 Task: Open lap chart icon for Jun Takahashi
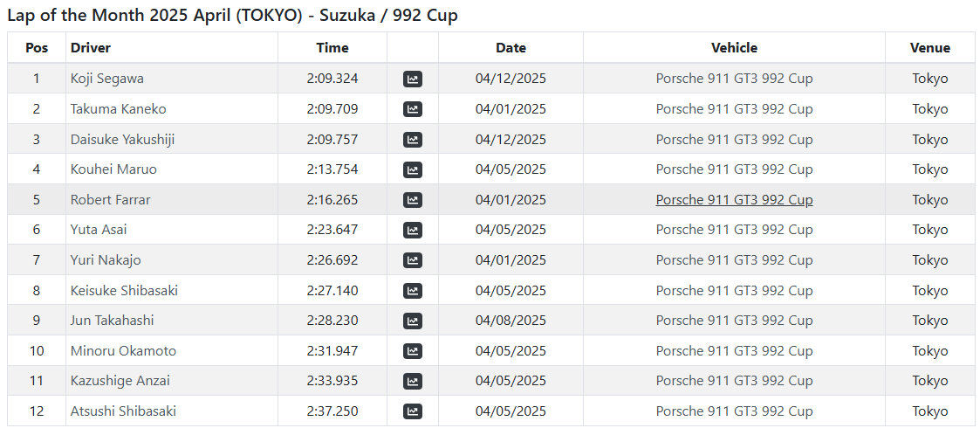click(413, 321)
